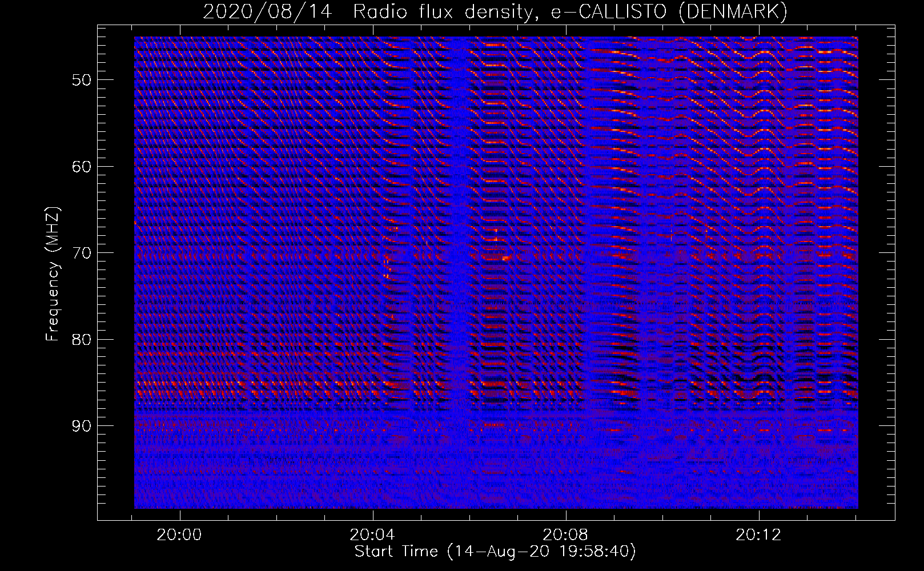Click the 20:00 time tick label

[179, 535]
